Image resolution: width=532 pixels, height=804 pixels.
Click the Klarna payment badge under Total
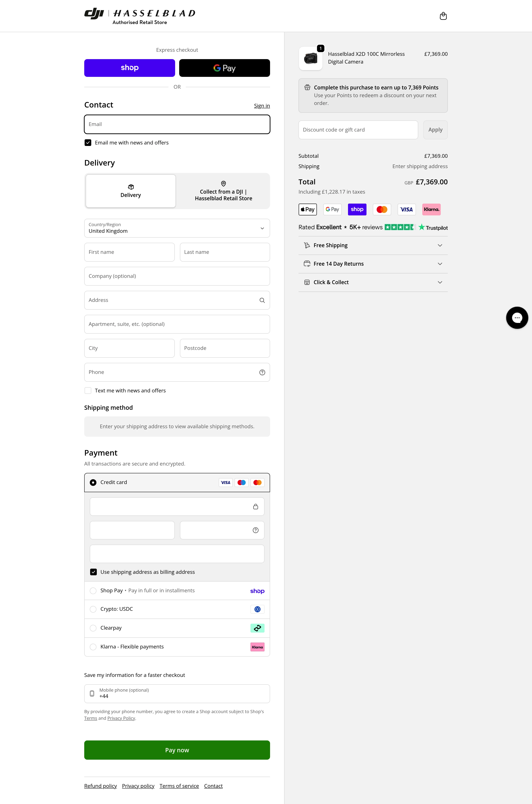tap(431, 209)
